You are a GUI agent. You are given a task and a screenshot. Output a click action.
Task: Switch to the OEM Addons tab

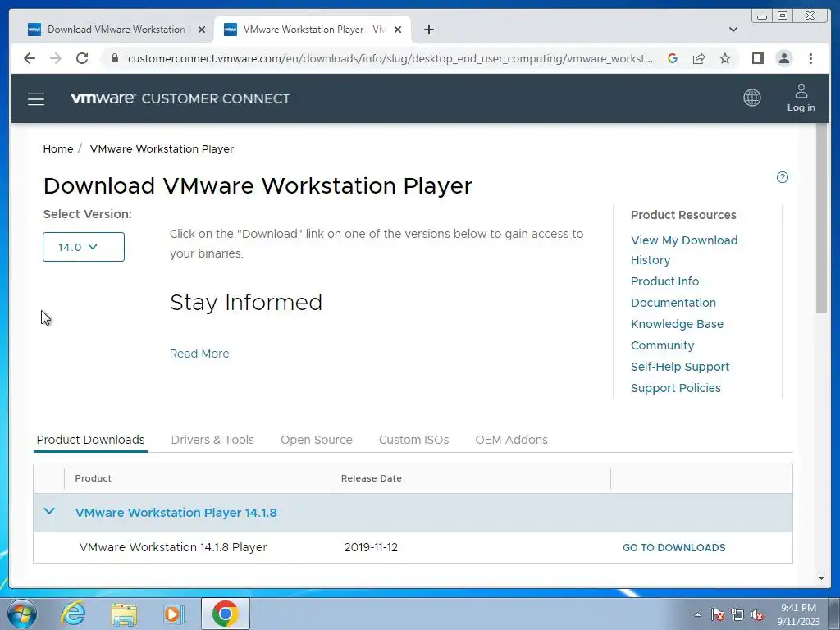pos(512,440)
